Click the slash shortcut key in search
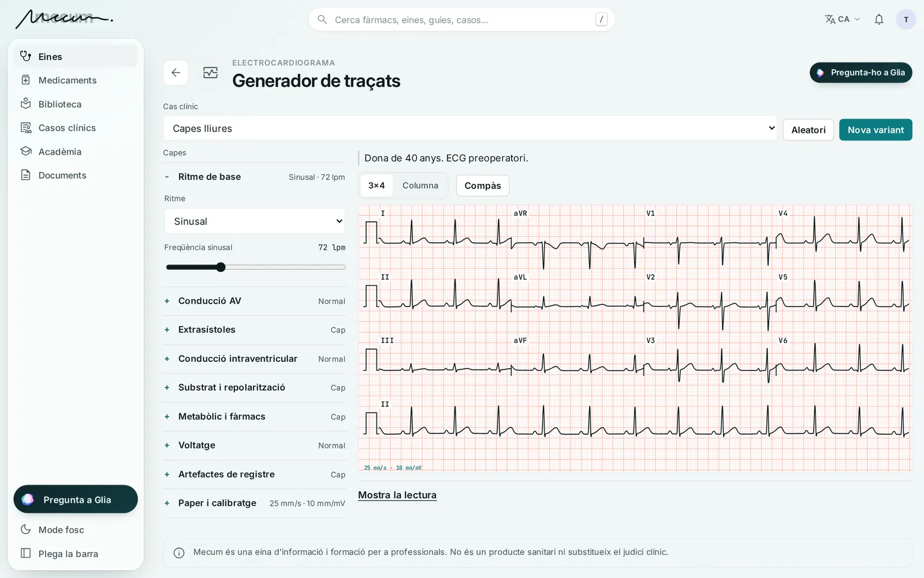Image resolution: width=924 pixels, height=578 pixels. tap(601, 20)
